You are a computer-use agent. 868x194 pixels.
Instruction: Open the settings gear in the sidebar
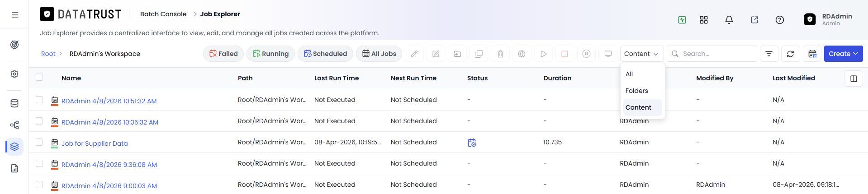pos(14,74)
